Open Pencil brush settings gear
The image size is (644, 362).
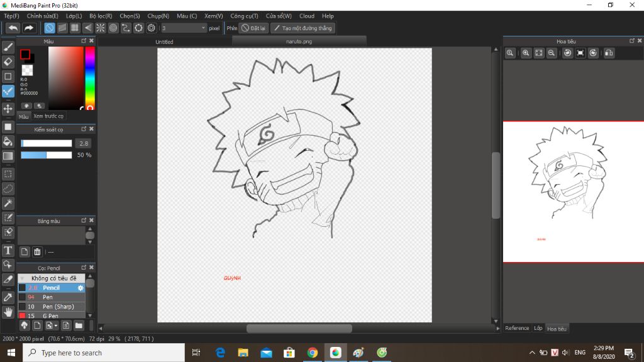pos(80,288)
